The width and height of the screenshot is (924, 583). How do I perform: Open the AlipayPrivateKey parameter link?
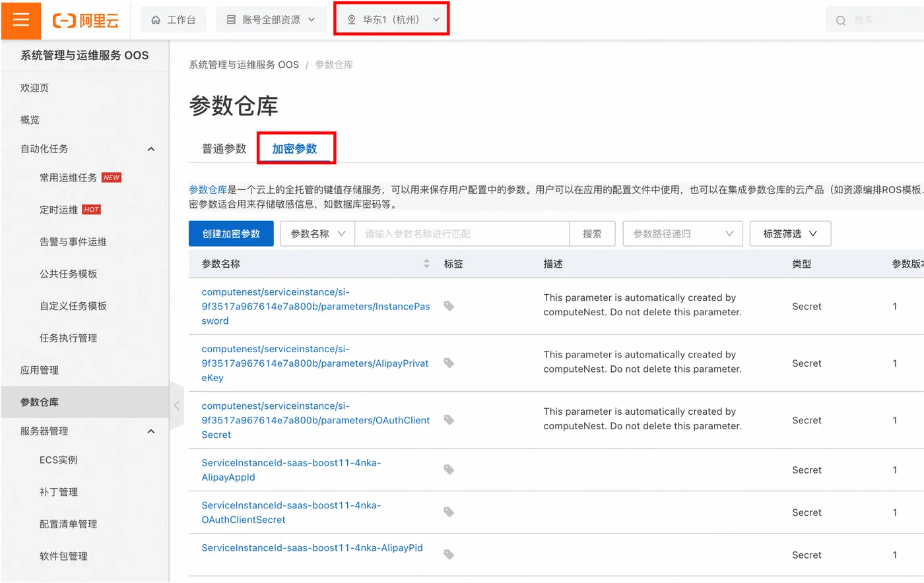click(315, 363)
